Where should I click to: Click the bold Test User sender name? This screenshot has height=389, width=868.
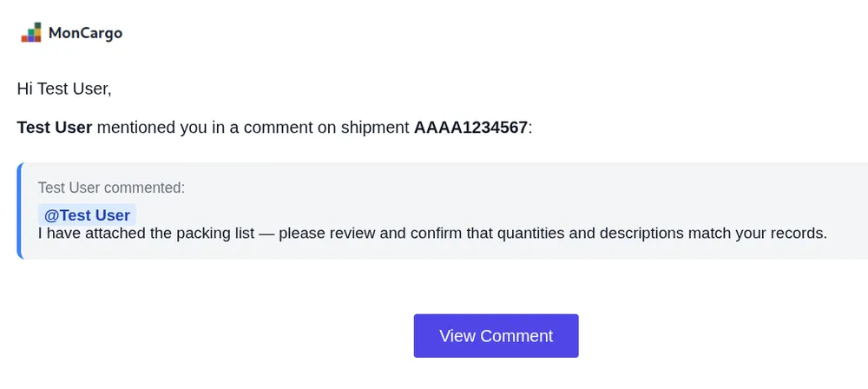point(55,128)
